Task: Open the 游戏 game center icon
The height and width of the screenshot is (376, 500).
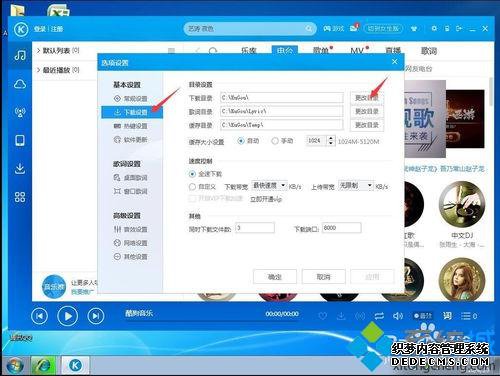Action: click(x=333, y=29)
